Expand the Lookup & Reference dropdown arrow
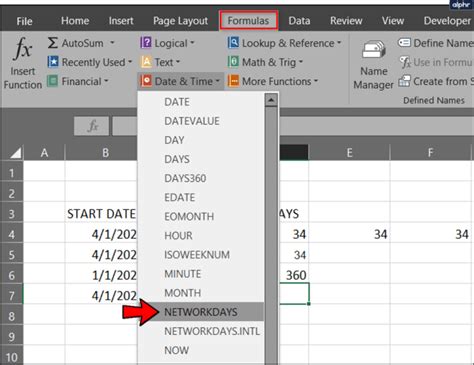Viewport: 474px width, 365px height. 339,43
